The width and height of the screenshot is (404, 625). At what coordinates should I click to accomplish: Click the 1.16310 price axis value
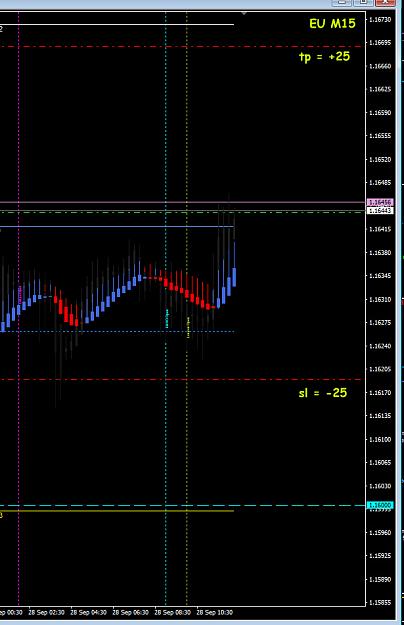[x=380, y=299]
